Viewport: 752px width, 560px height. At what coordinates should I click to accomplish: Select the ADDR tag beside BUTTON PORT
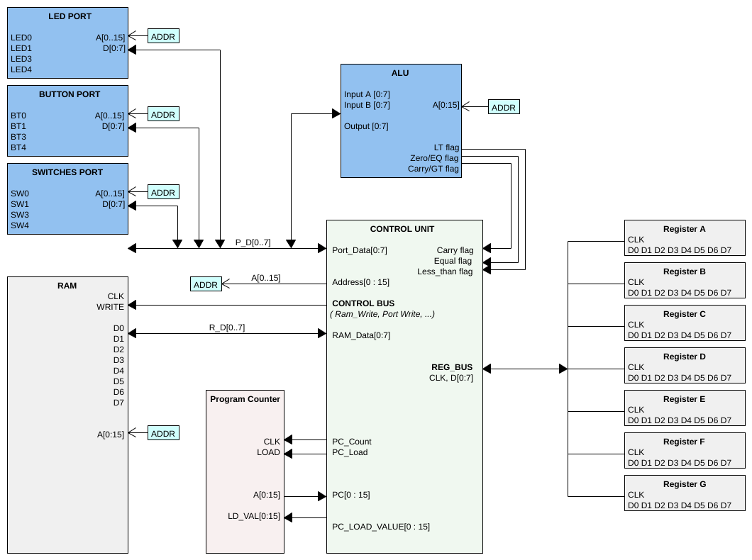coord(163,115)
